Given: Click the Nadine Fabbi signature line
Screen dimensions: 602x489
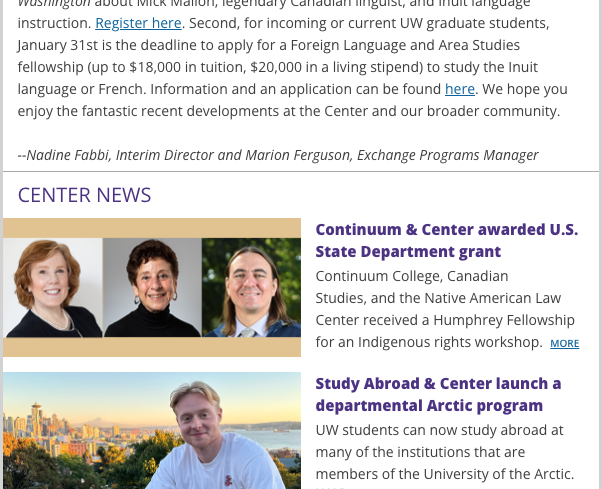Looking at the screenshot, I should pyautogui.click(x=278, y=155).
